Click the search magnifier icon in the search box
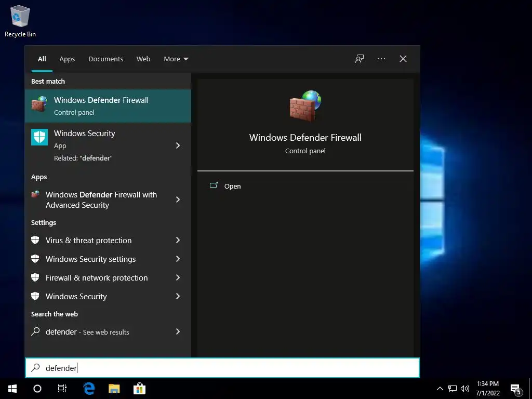The image size is (532, 399). [x=36, y=368]
